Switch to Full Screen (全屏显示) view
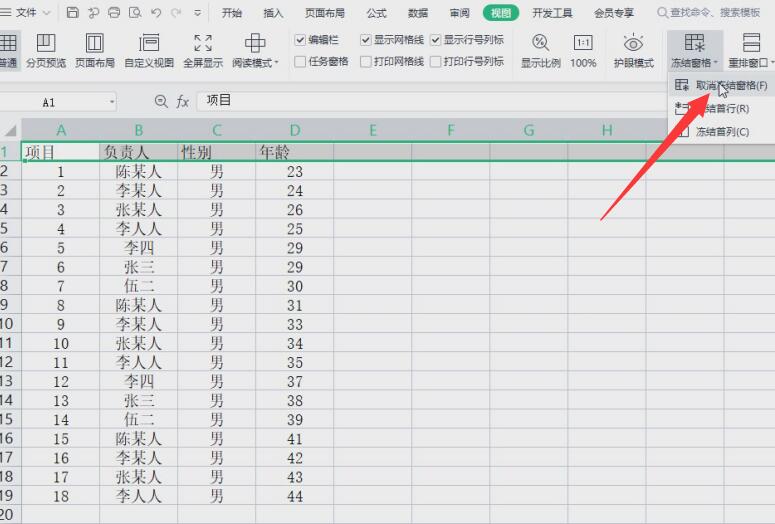This screenshot has width=775, height=524. (203, 50)
